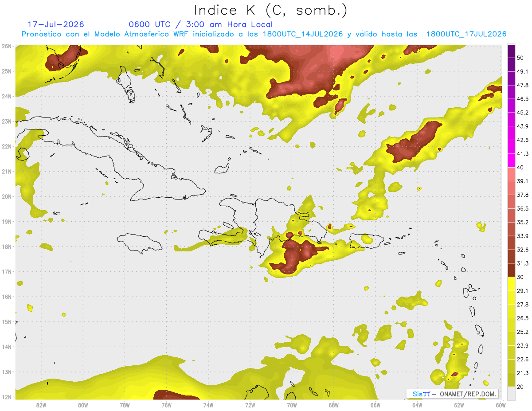Click the color bar segment between 40 and 41.3
Screen dimensions: 532x411
pyautogui.click(x=511, y=160)
